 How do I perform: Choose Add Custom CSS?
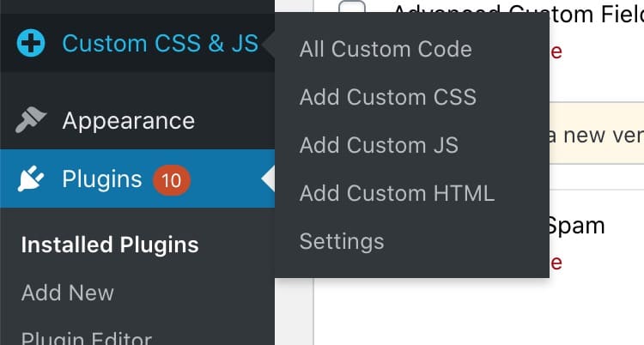pos(388,97)
